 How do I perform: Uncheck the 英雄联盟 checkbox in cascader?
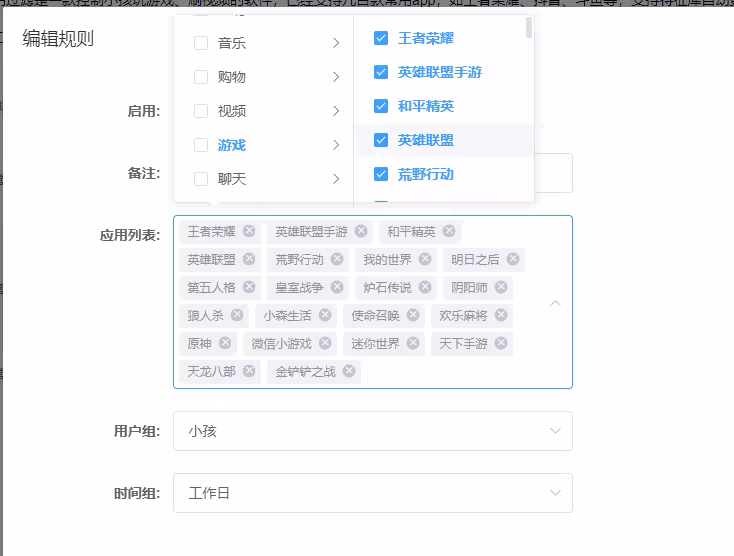pyautogui.click(x=381, y=140)
